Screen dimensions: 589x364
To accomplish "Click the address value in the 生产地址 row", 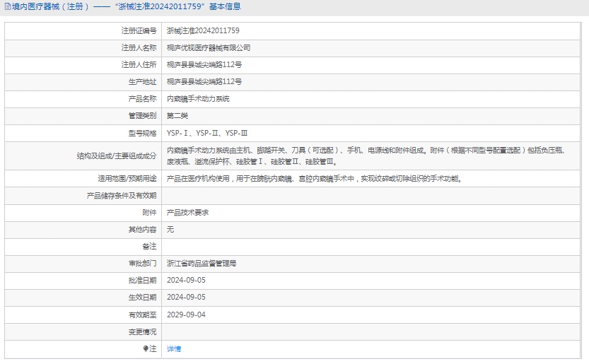I will coord(204,82).
